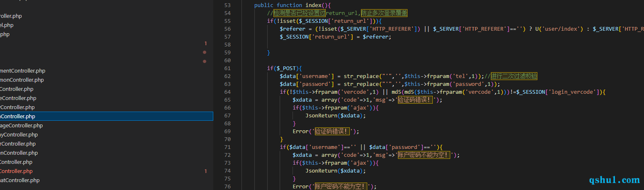Image resolution: width=644 pixels, height=190 pixels.
Task: Select atController.php at the list bottom
Action: (x=20, y=180)
